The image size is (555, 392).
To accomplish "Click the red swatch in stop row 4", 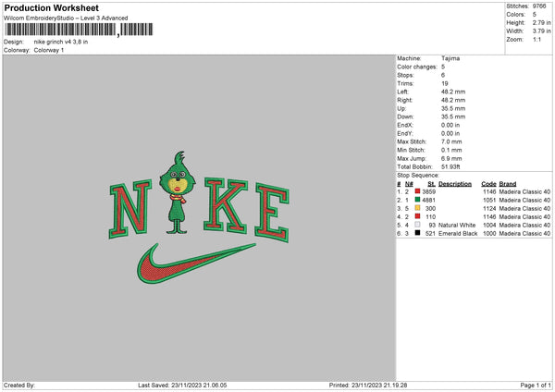I will click(418, 216).
